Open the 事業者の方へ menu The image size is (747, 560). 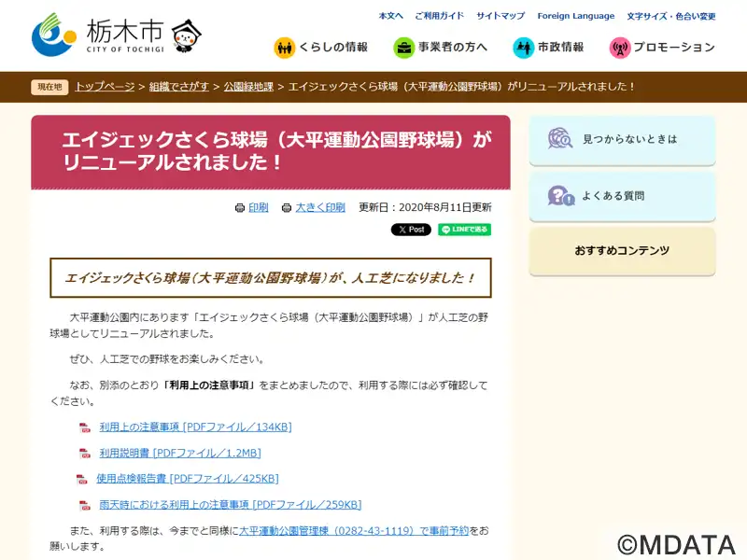click(x=440, y=48)
